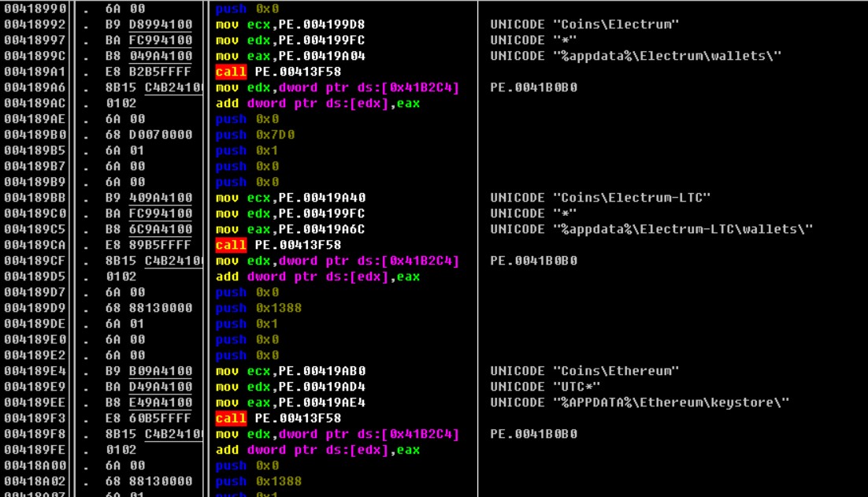The width and height of the screenshot is (868, 497).
Task: Click hex bytes BA D49A4100
Action: click(x=149, y=386)
